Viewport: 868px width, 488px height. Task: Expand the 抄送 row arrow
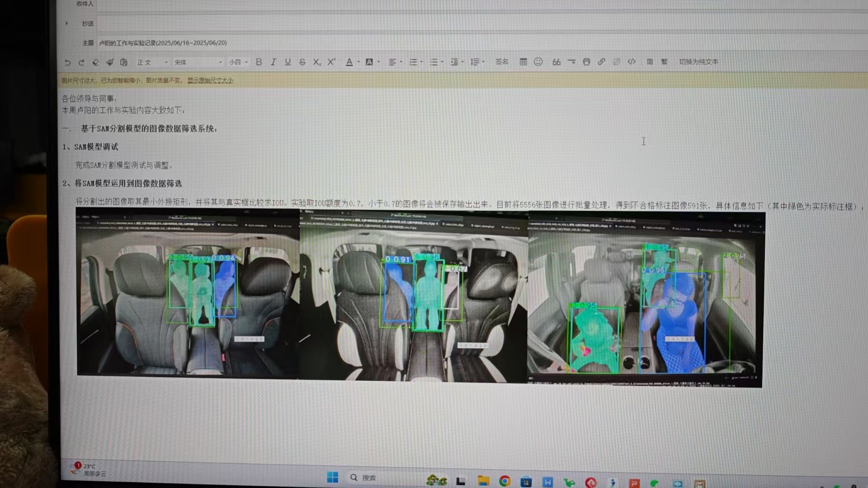[66, 23]
